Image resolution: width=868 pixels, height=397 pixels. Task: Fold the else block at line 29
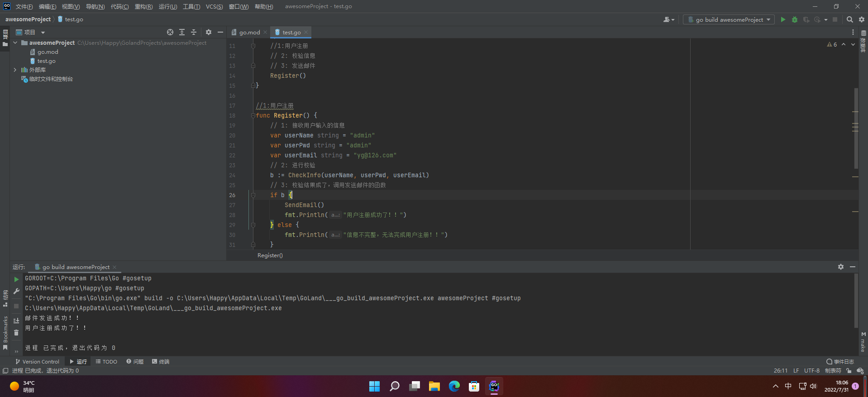(x=253, y=225)
